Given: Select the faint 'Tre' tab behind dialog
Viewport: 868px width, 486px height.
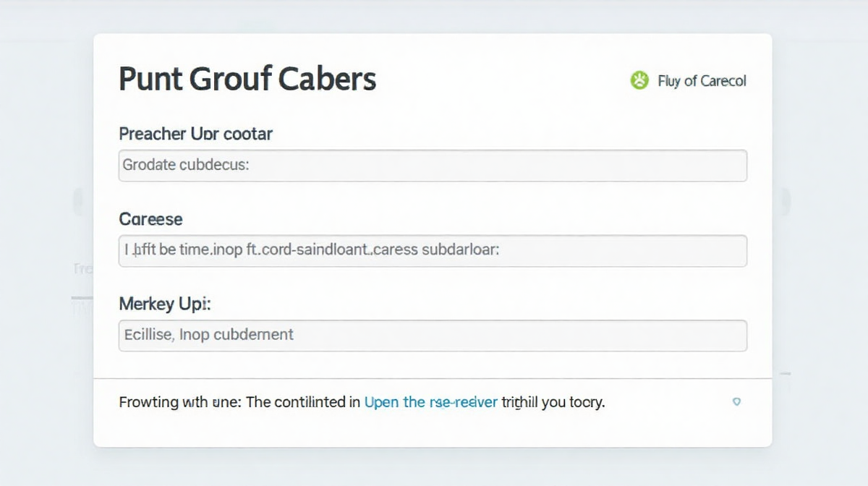Looking at the screenshot, I should tap(82, 269).
